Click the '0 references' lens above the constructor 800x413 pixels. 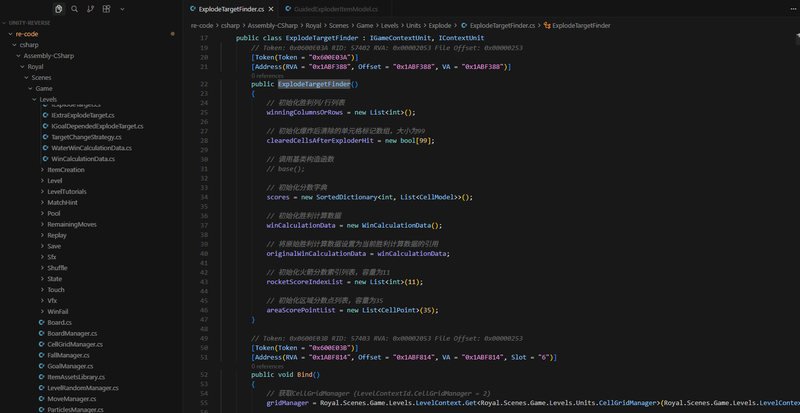[x=268, y=75]
